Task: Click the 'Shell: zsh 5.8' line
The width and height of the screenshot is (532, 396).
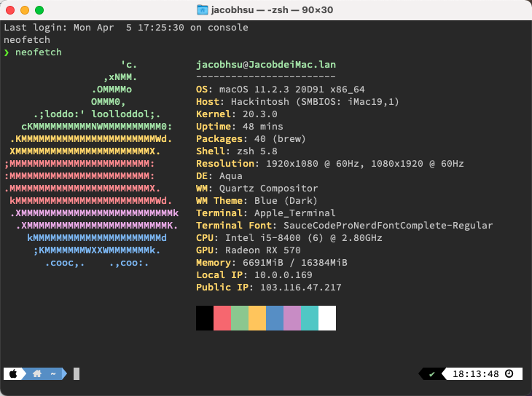Action: click(237, 151)
